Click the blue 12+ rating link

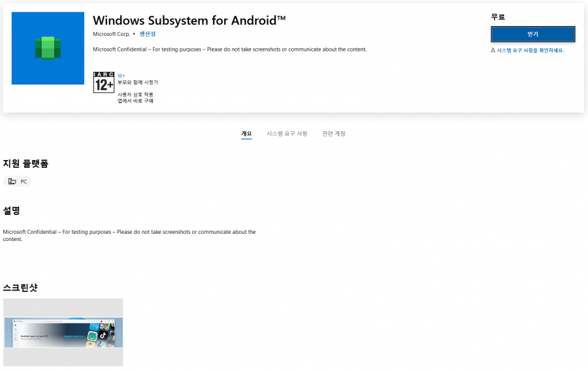pyautogui.click(x=121, y=76)
